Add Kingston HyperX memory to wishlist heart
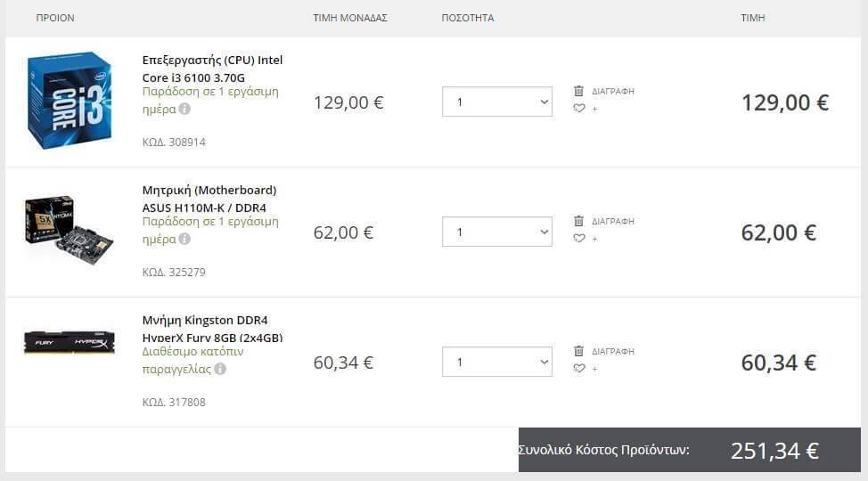The width and height of the screenshot is (868, 481). coord(579,369)
